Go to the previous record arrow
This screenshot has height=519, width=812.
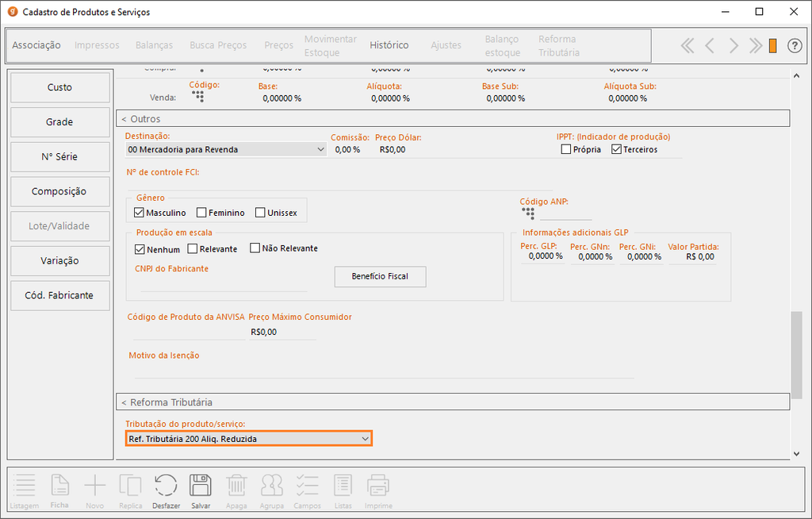(x=710, y=45)
